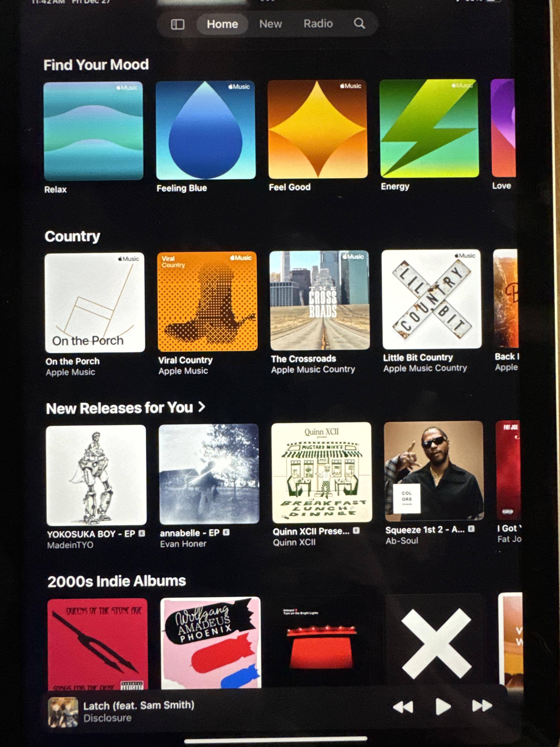Open the YOKOSUKA BOY EP title link
Viewport: 560px width, 747px height.
(x=91, y=534)
